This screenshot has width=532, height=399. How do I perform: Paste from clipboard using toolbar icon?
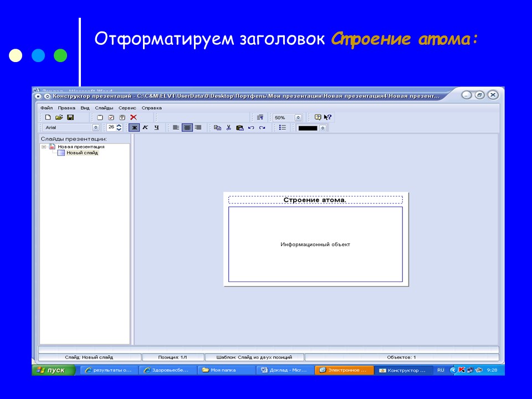click(239, 127)
